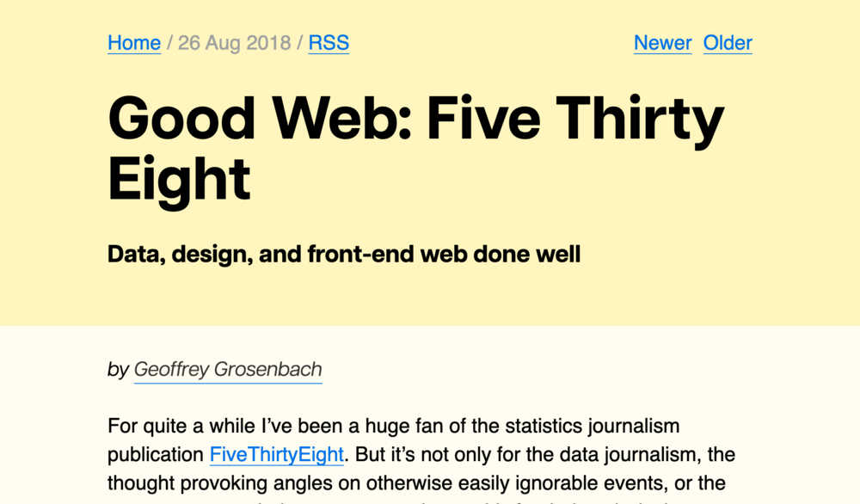860x504 pixels.
Task: Go back home via the Home breadcrumb
Action: (x=133, y=43)
